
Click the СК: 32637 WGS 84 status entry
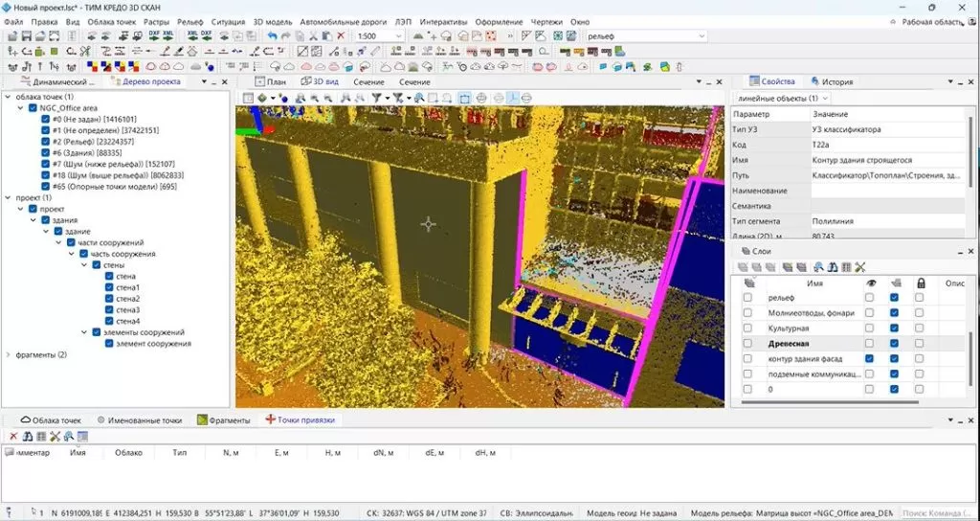(427, 513)
